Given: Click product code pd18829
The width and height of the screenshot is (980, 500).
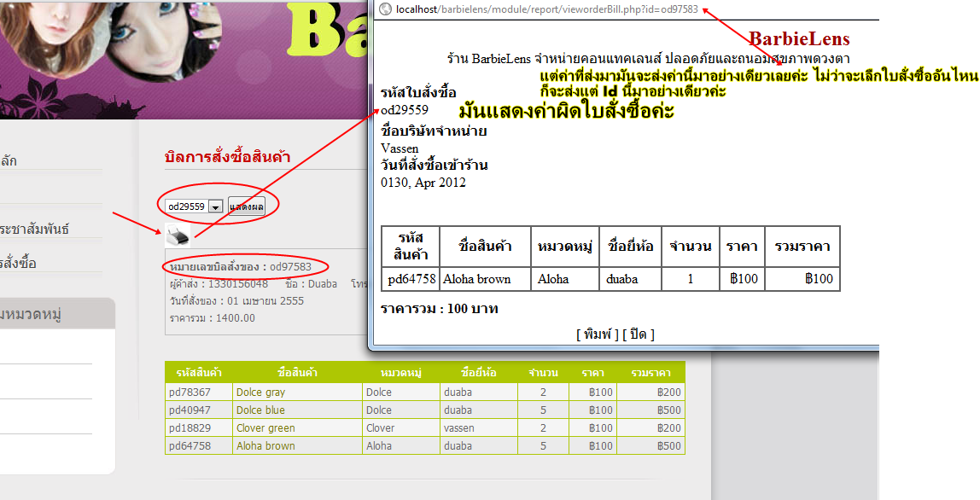Looking at the screenshot, I should pos(190,428).
